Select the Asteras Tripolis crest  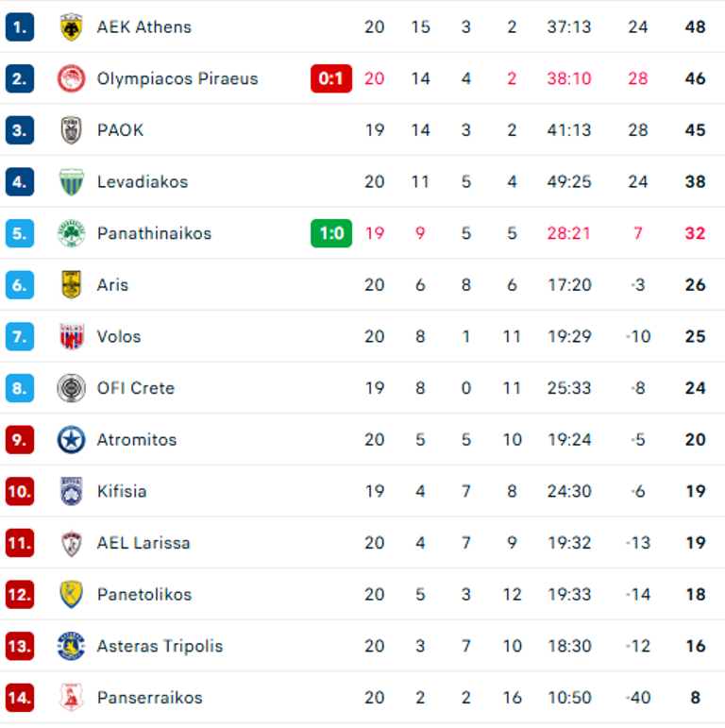pos(71,646)
